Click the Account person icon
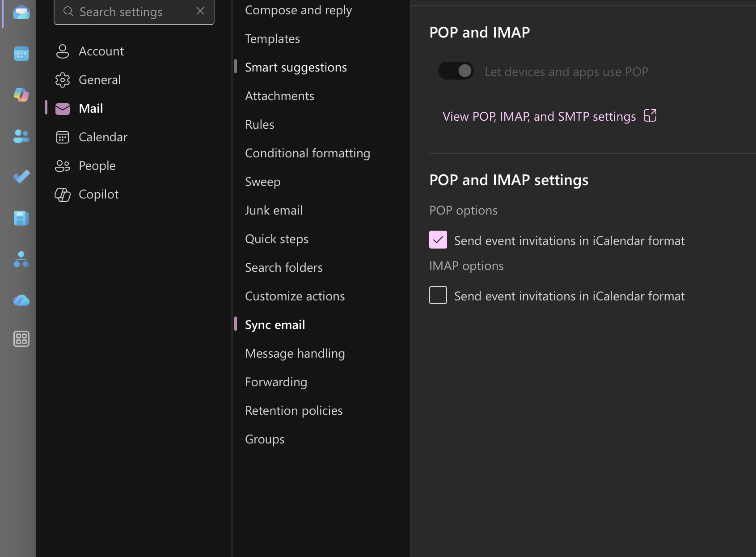 point(63,51)
